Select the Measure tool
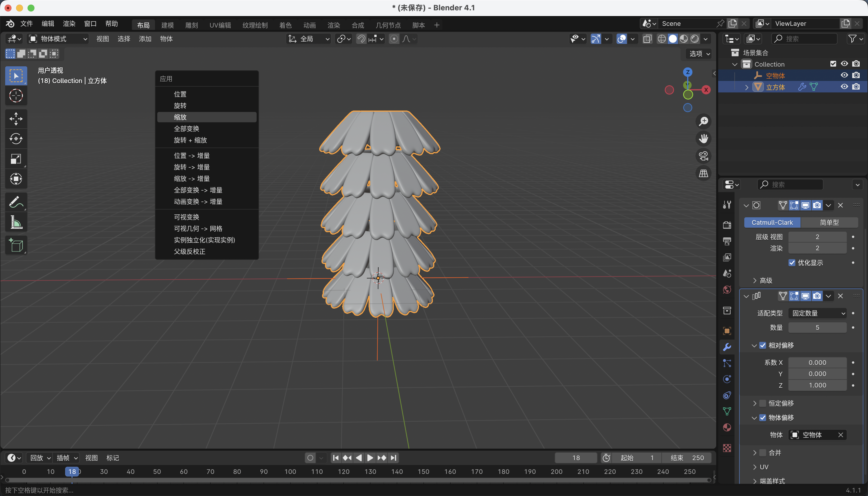 click(16, 222)
